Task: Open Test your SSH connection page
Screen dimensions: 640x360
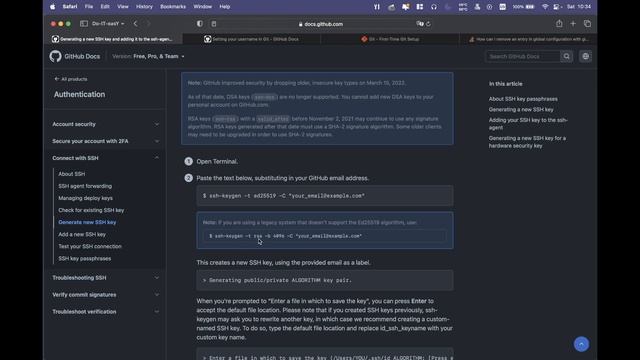Action: [x=90, y=247]
